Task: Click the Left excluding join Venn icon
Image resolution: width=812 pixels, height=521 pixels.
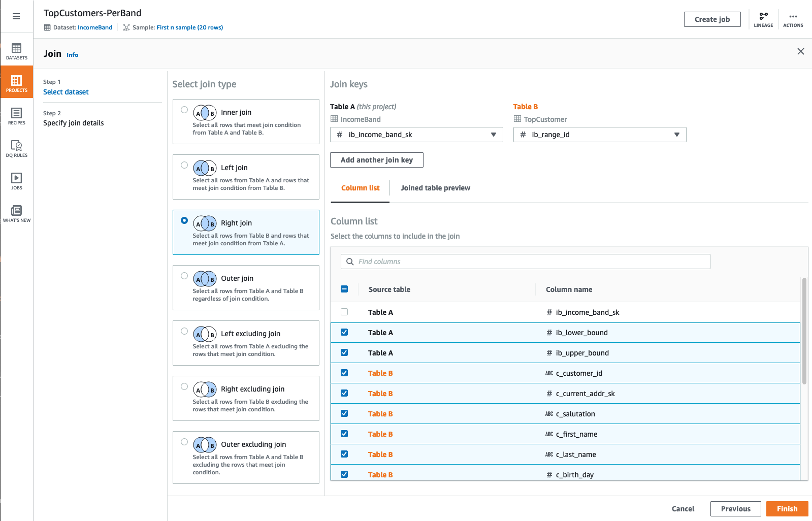Action: [x=205, y=334]
